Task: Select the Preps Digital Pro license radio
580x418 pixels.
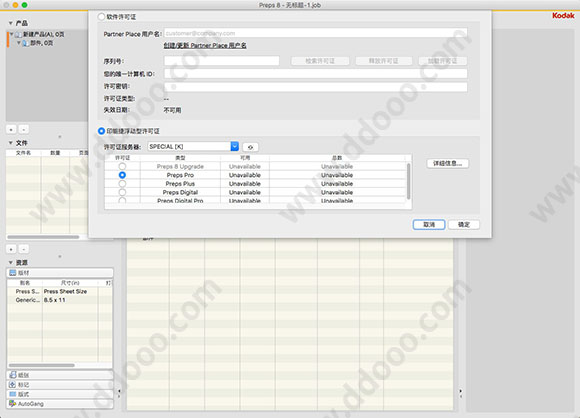Action: (122, 200)
